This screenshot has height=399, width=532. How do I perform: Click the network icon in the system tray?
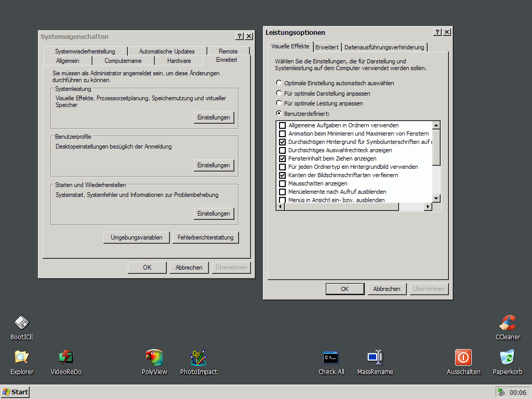click(x=500, y=392)
